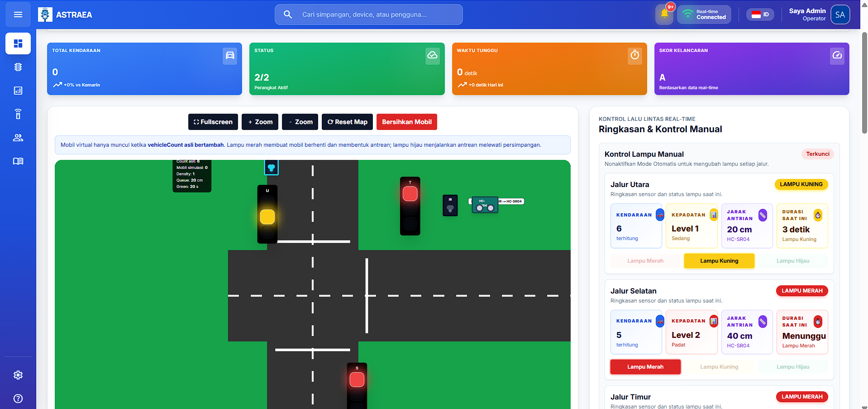Go to the dashboard grid icon in sidebar
This screenshot has height=409, width=868.
click(x=18, y=43)
